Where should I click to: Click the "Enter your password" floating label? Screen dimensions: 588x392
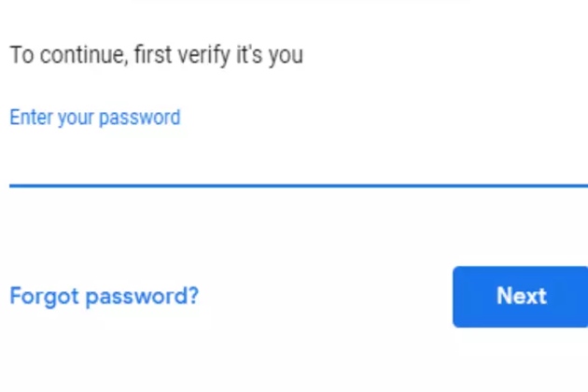pos(94,118)
